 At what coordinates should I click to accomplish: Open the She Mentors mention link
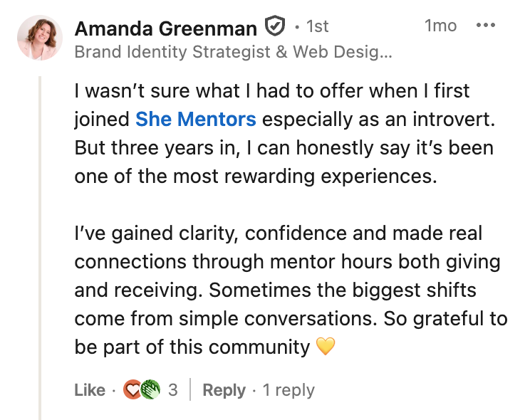[x=196, y=119]
